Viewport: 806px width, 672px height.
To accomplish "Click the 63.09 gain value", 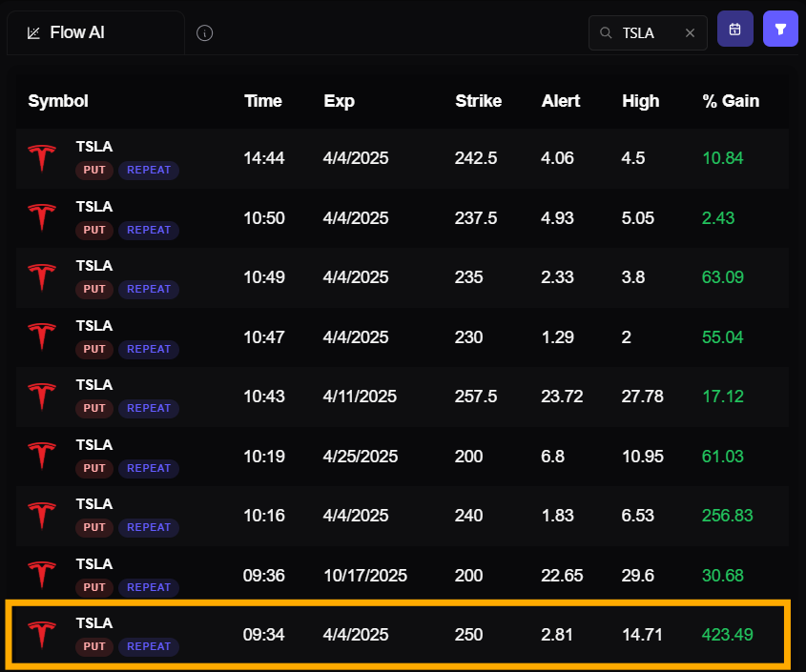I will coord(722,277).
